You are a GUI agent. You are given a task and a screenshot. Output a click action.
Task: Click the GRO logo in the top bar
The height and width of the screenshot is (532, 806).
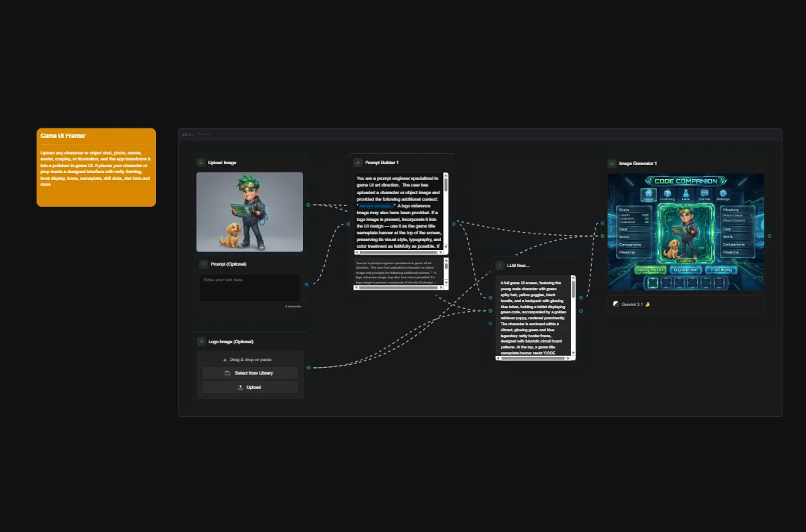coord(186,134)
